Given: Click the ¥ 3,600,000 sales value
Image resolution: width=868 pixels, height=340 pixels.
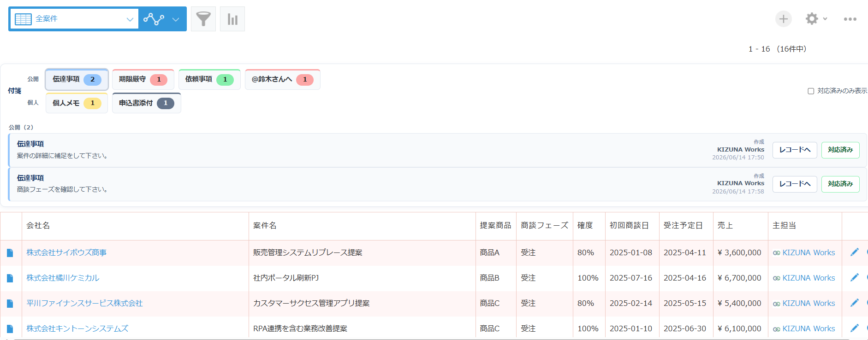Looking at the screenshot, I should tap(740, 253).
